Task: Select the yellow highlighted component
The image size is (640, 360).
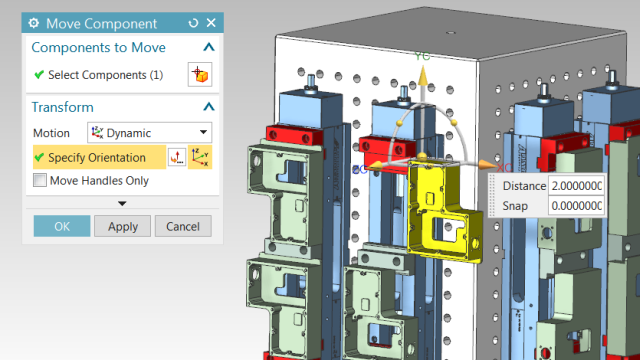Action: 445,212
